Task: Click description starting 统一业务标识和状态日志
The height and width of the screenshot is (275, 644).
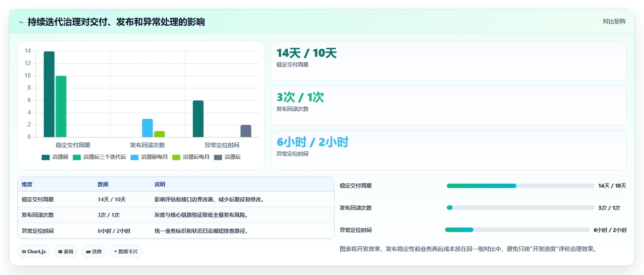Action: [202, 231]
